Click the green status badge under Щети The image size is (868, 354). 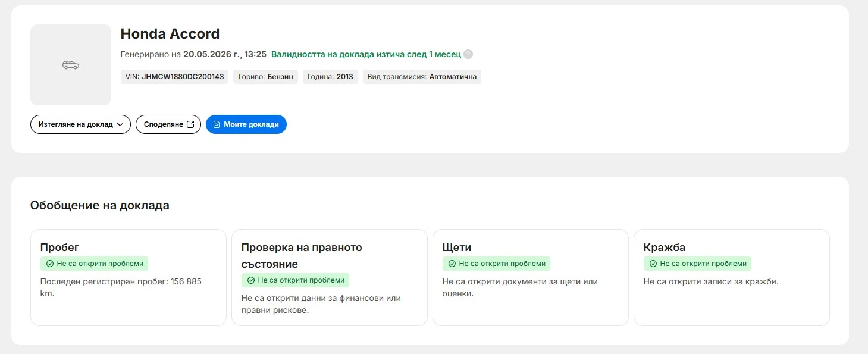click(x=496, y=264)
